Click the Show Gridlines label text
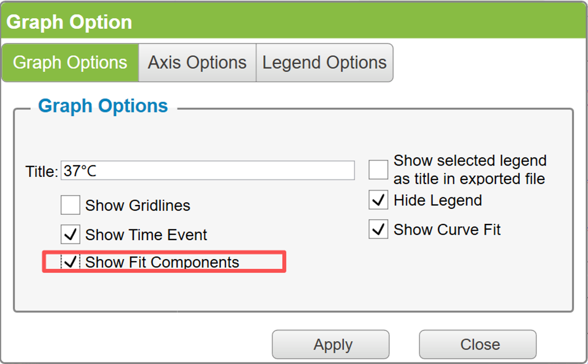Screen dimensions: 588x364 138,206
